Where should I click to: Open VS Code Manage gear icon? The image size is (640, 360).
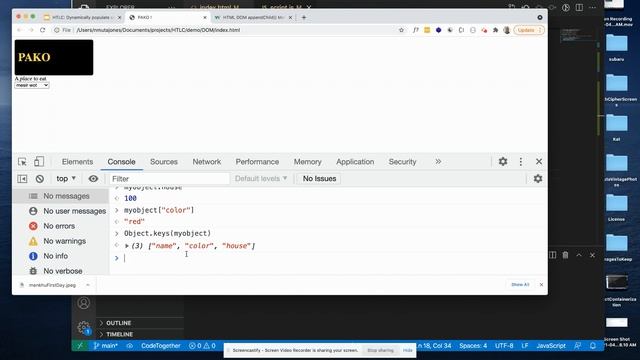[x=84, y=327]
